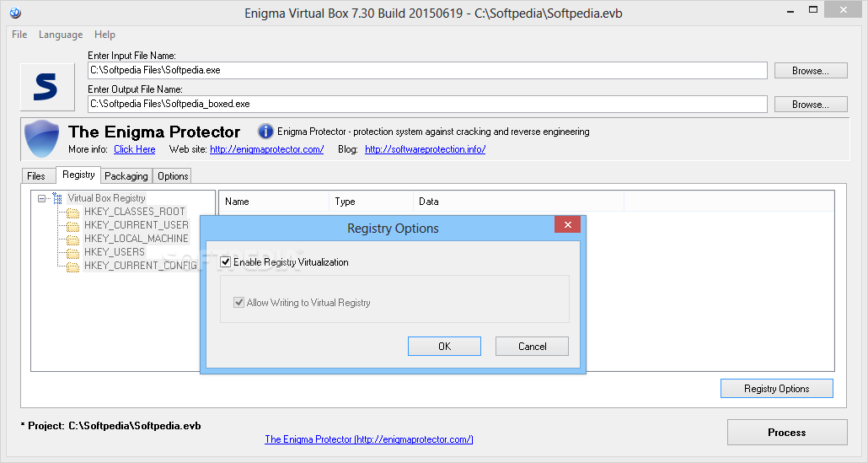
Task: Click the Name column header
Action: (x=274, y=202)
